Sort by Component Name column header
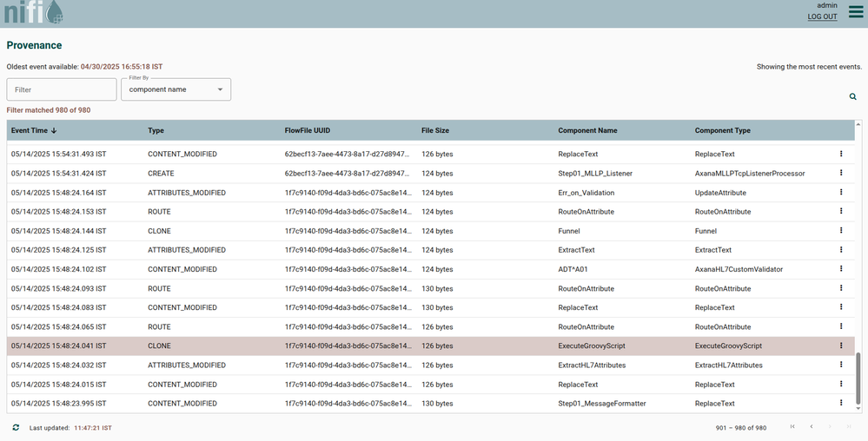Viewport: 868px width, 441px height. [x=587, y=131]
